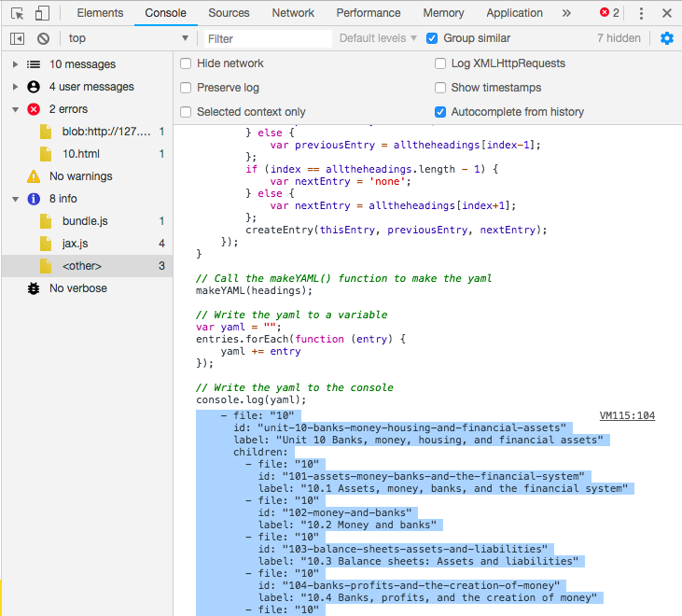The image size is (682, 616).
Task: Switch to the Elements tab
Action: [x=100, y=13]
